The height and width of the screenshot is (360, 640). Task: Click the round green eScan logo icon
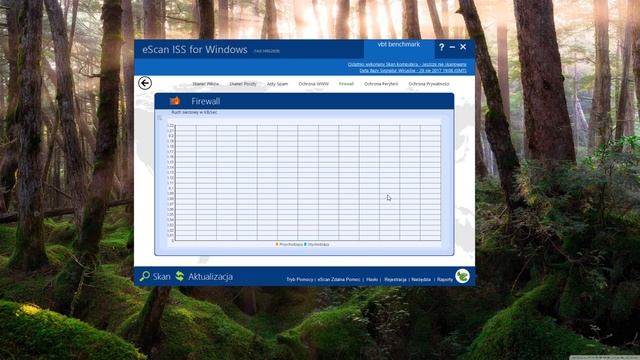tap(462, 276)
